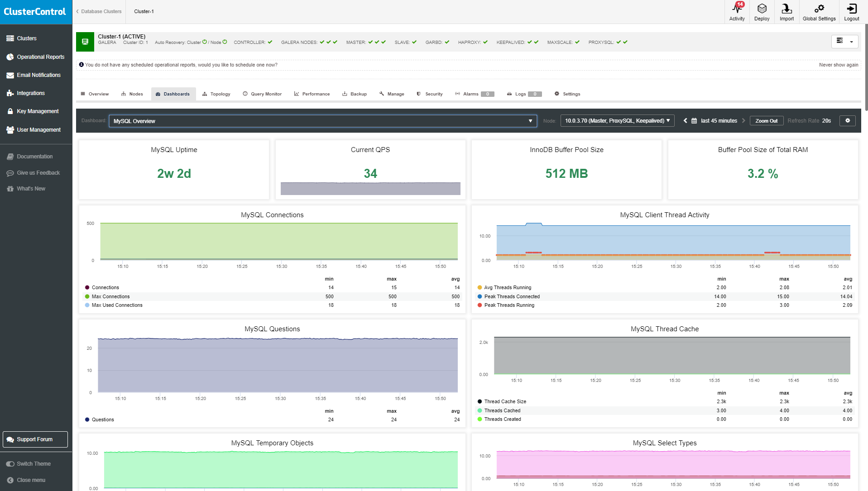868x491 pixels.
Task: Click the MySQL Questions chart area
Action: click(x=278, y=365)
